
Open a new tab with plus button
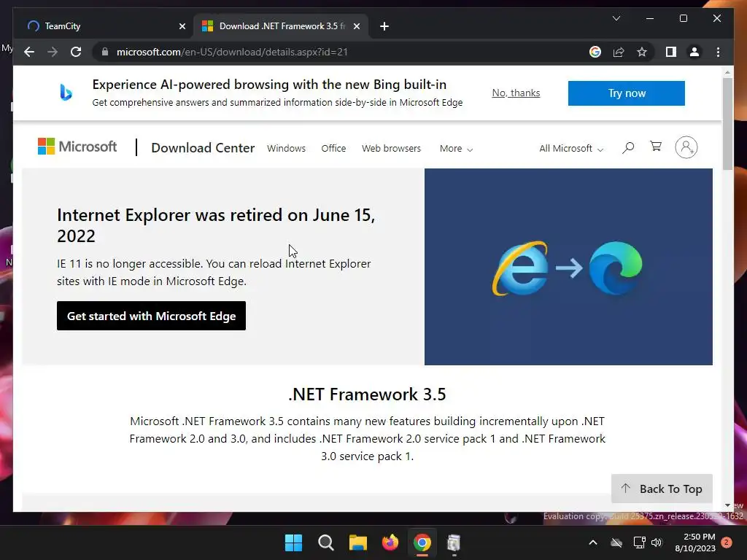(x=384, y=26)
